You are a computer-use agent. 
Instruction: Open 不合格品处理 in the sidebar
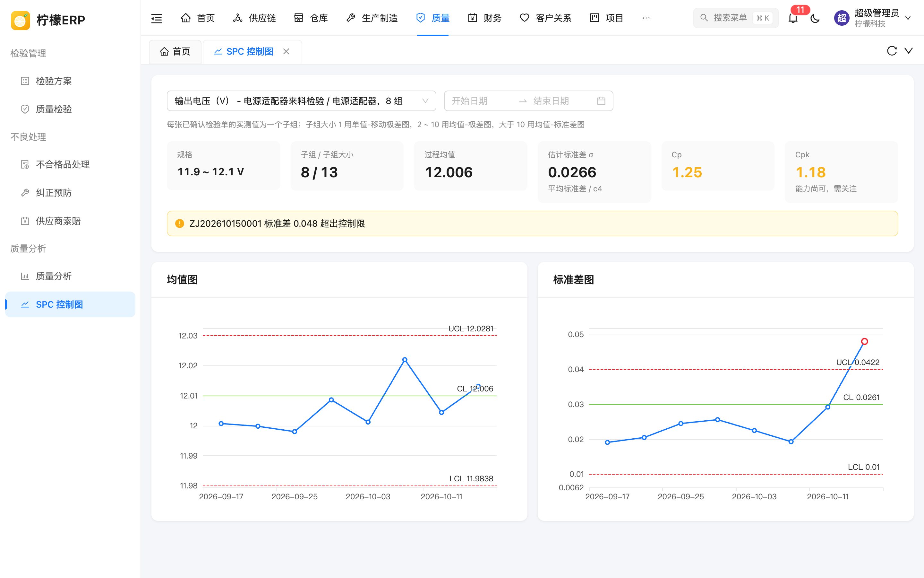[70, 164]
